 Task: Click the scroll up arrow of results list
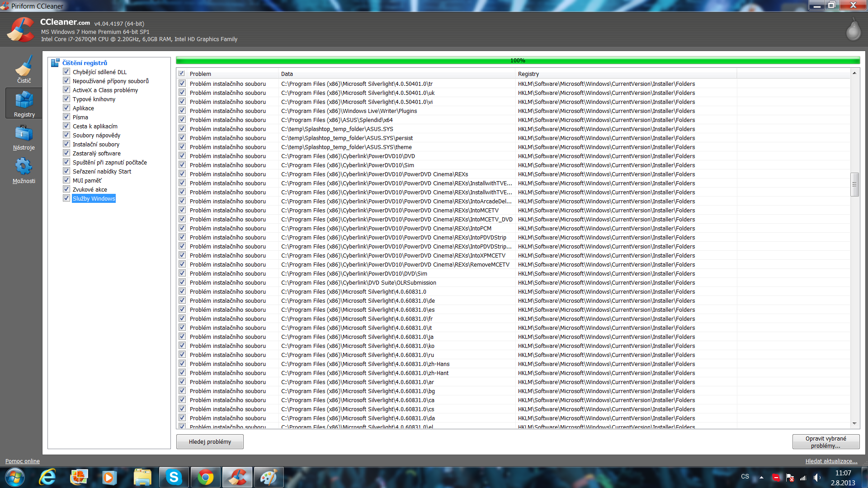coord(854,73)
